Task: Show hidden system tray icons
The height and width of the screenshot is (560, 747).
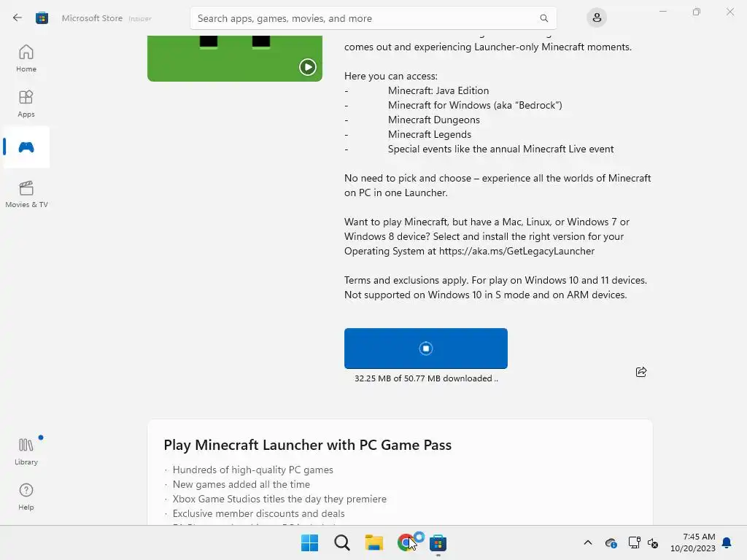Action: pyautogui.click(x=588, y=542)
